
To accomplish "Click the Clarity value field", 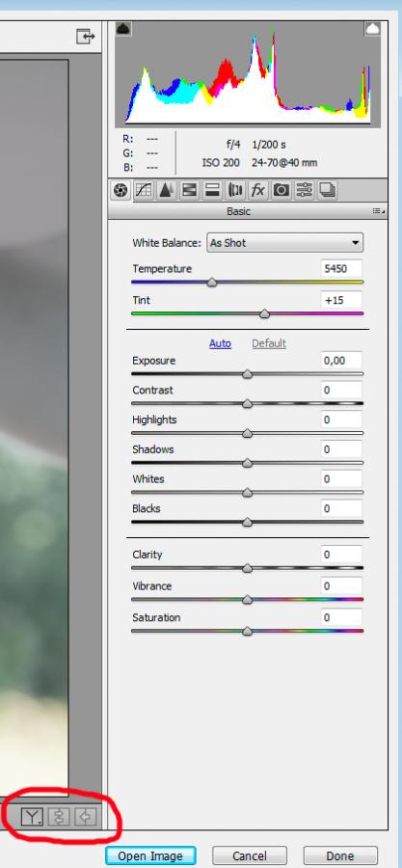I will pos(341,555).
